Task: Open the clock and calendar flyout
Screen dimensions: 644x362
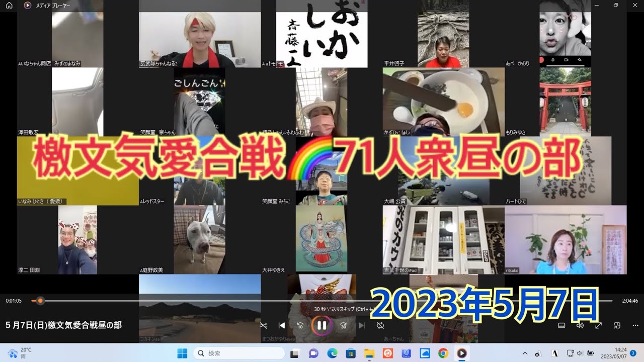Action: coord(614,353)
